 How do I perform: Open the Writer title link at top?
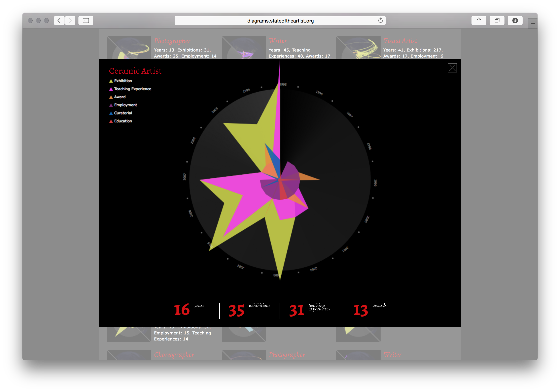278,41
